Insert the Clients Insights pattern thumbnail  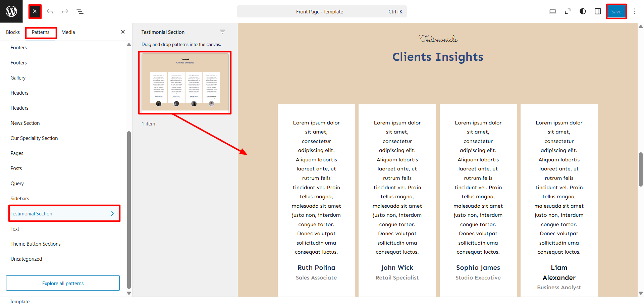click(185, 83)
